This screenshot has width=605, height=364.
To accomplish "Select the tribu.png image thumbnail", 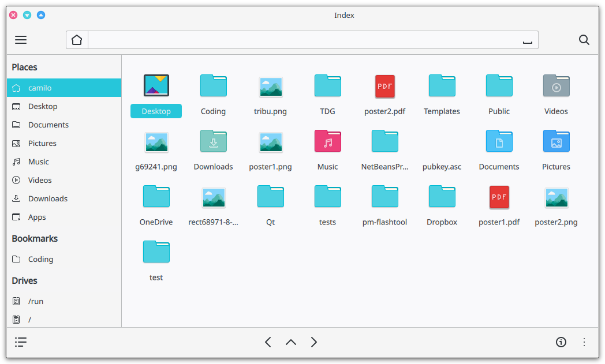I will [x=270, y=87].
